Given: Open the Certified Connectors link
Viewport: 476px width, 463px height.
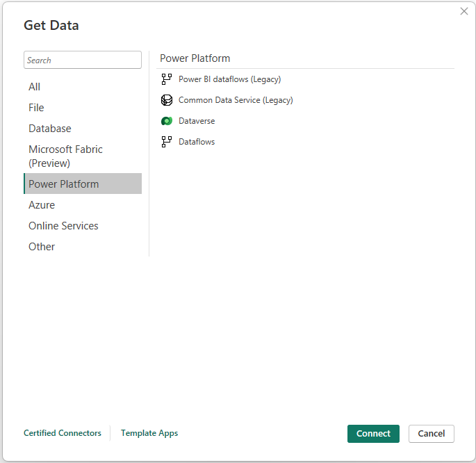Looking at the screenshot, I should coord(63,433).
